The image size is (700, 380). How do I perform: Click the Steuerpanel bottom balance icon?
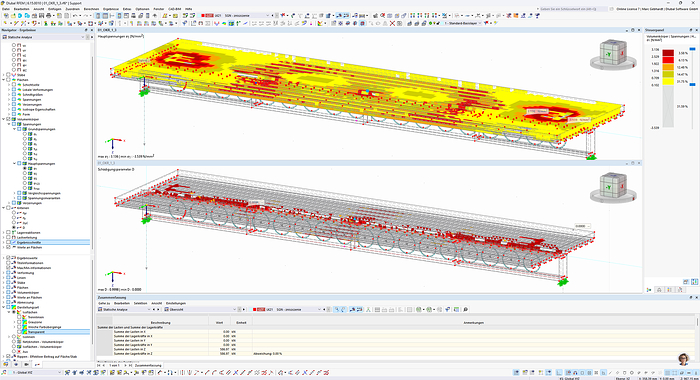pyautogui.click(x=659, y=290)
